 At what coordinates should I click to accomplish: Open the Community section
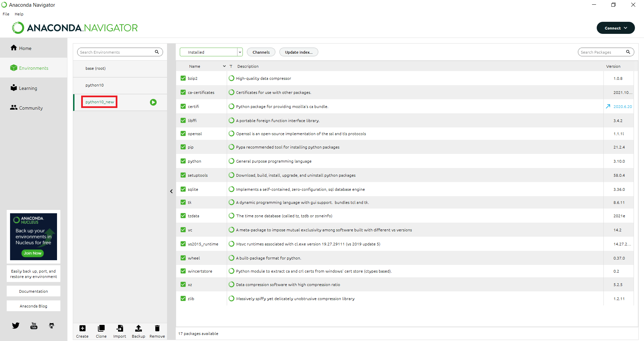click(x=31, y=108)
